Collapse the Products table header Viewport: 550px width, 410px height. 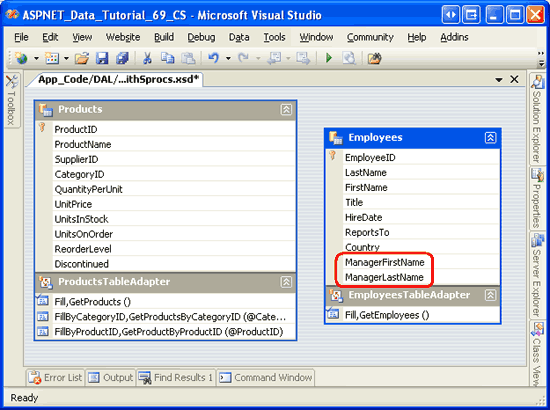[286, 110]
